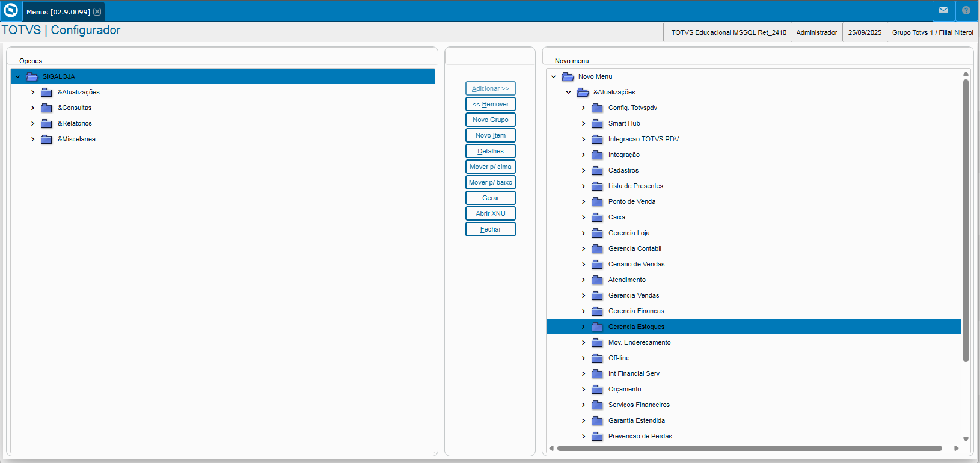Select the &Atualizações row under SIGALOJA
The width and height of the screenshot is (980, 463).
coord(222,92)
